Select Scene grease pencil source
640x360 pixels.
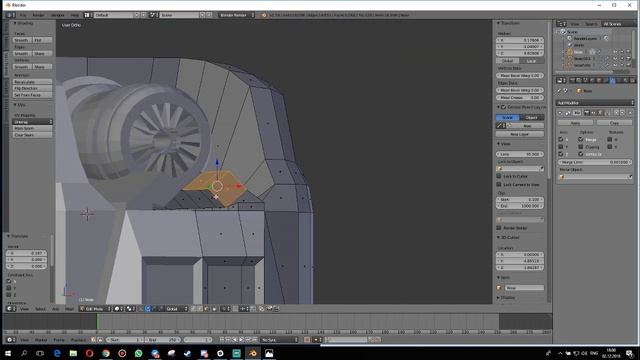coord(508,118)
